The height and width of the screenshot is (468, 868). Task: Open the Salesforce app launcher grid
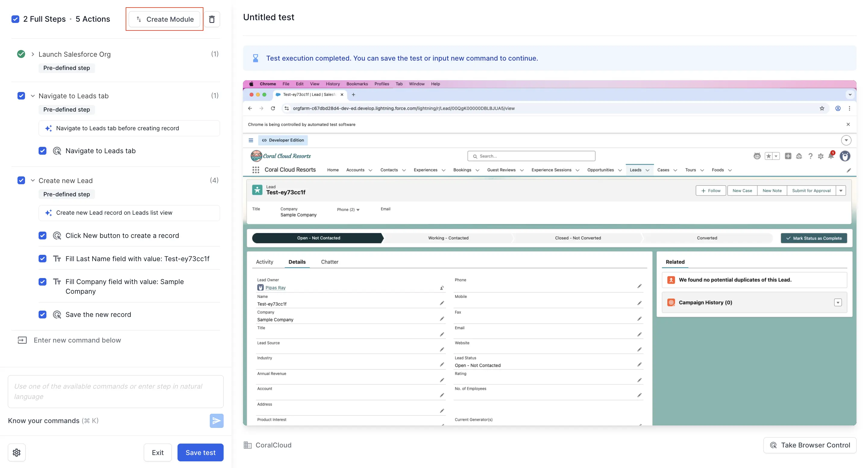click(x=256, y=170)
